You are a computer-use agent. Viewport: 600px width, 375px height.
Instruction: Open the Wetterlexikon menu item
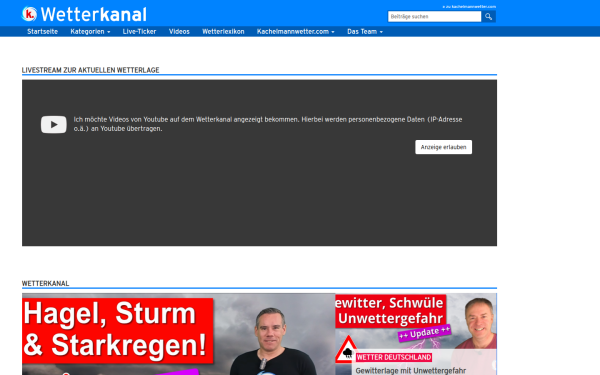[223, 31]
